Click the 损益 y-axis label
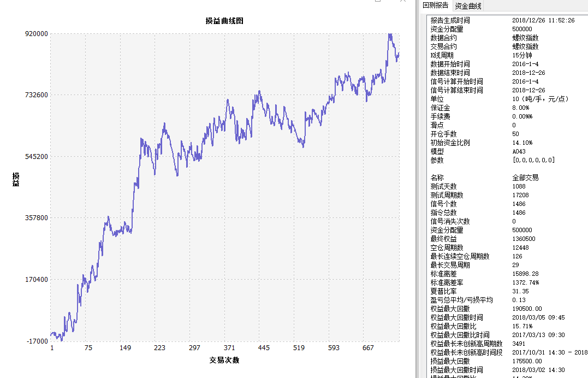This screenshot has height=378, width=588. pyautogui.click(x=16, y=180)
